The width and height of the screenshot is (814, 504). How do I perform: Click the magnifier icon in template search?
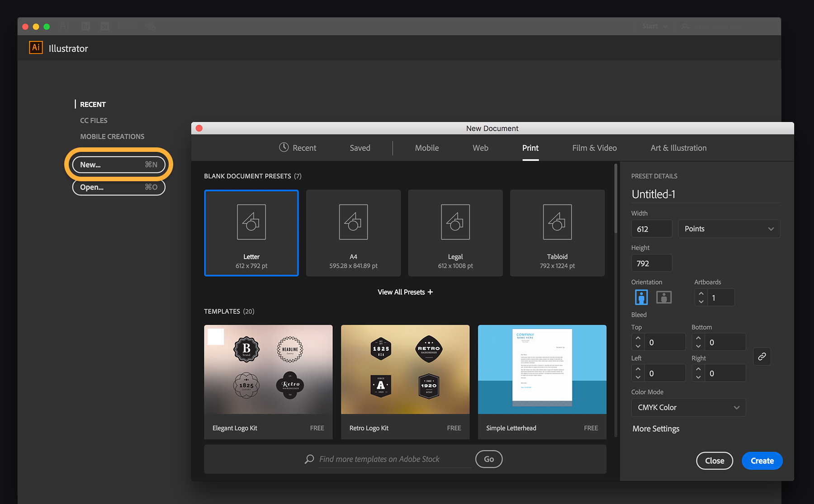tap(309, 459)
